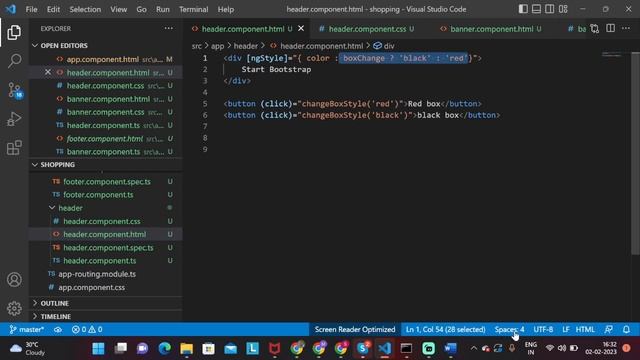
Task: Expand the Timeline section
Action: (x=55, y=316)
